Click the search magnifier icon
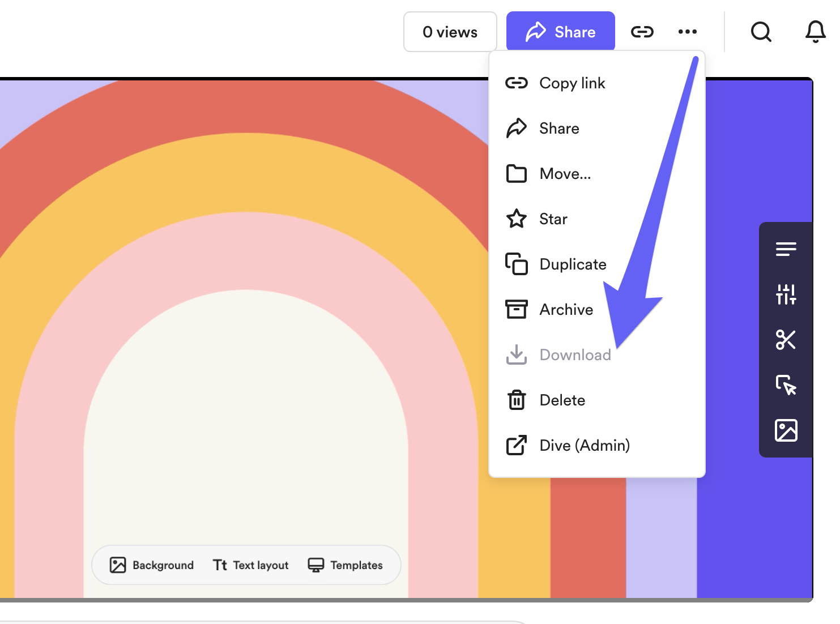Viewport: 840px width, 624px height. pos(761,32)
